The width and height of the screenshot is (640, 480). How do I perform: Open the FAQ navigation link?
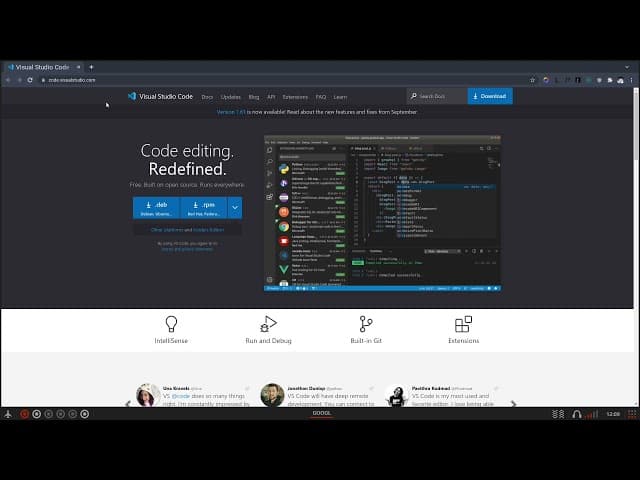pos(321,97)
